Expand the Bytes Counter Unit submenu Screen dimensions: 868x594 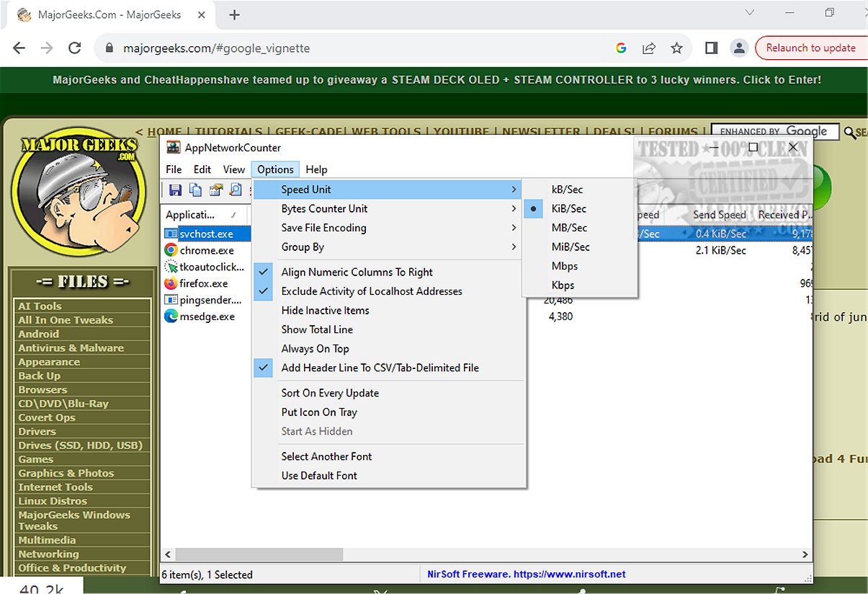pos(389,208)
